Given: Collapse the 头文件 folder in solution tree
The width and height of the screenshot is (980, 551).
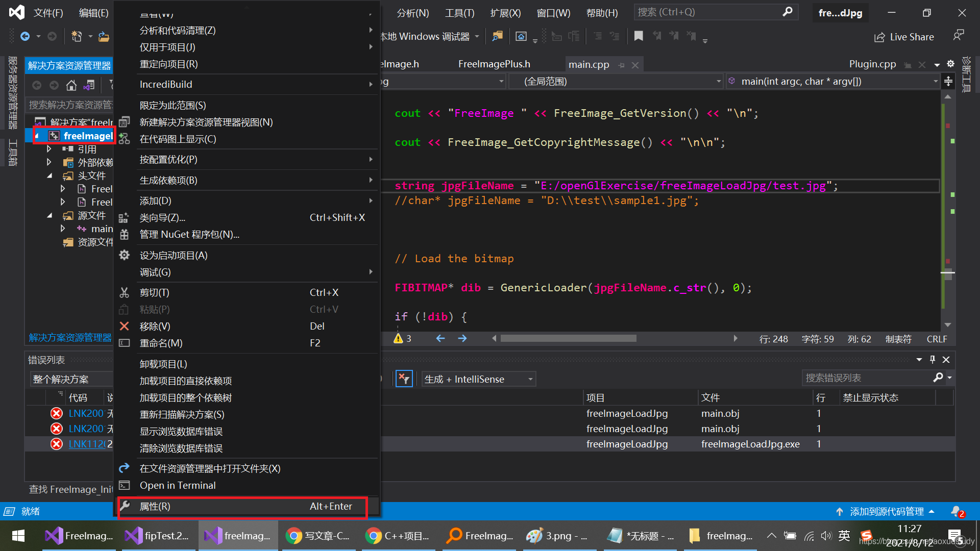Looking at the screenshot, I should (x=50, y=176).
